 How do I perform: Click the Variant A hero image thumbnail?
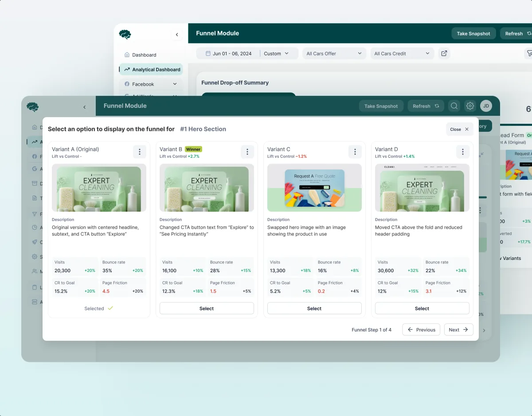99,188
